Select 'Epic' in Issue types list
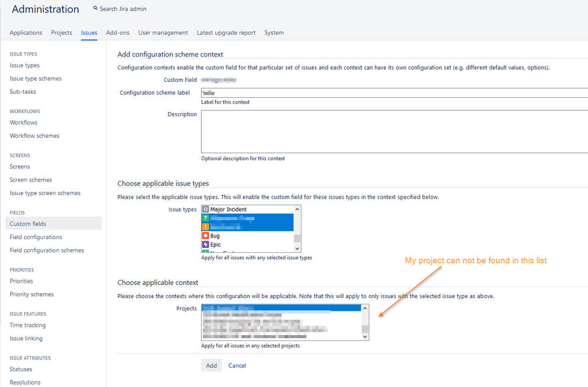 pos(247,244)
